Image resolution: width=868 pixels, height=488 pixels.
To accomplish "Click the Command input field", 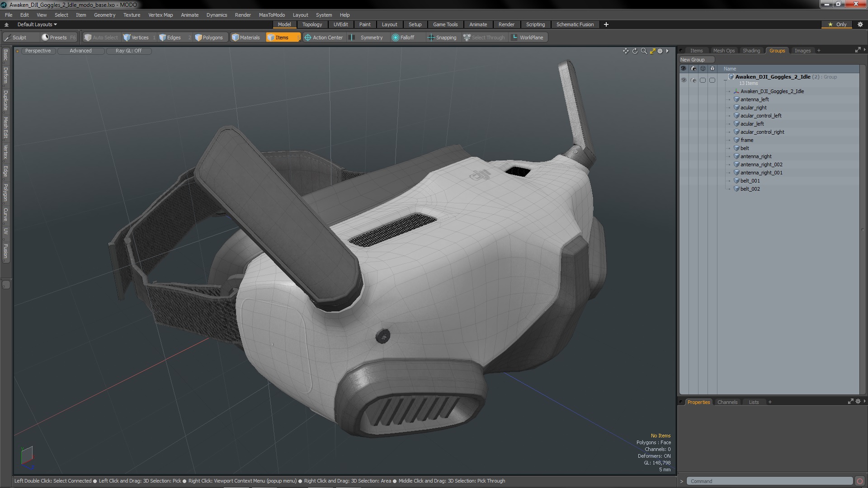I will click(x=769, y=481).
